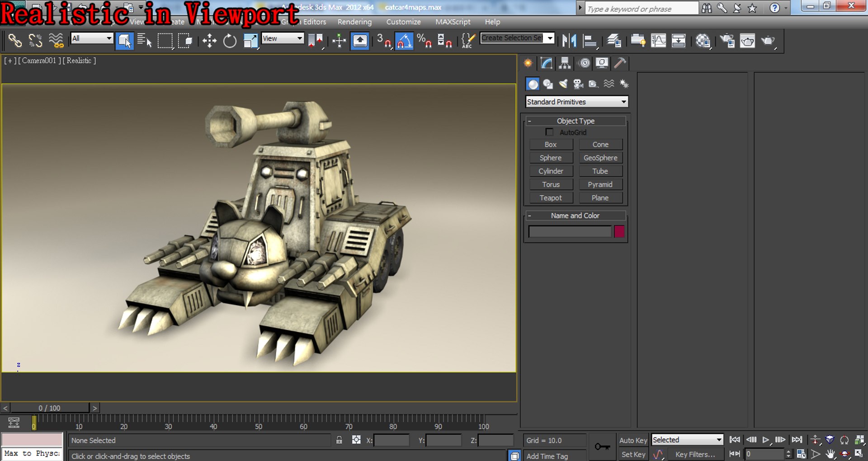
Task: Select the Geometry category icon
Action: (x=533, y=84)
